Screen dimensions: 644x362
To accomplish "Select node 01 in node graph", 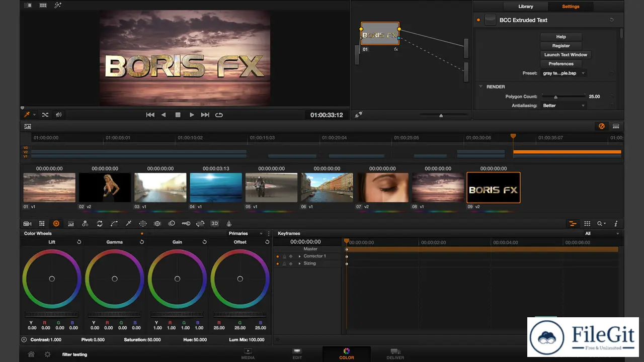I will [380, 34].
